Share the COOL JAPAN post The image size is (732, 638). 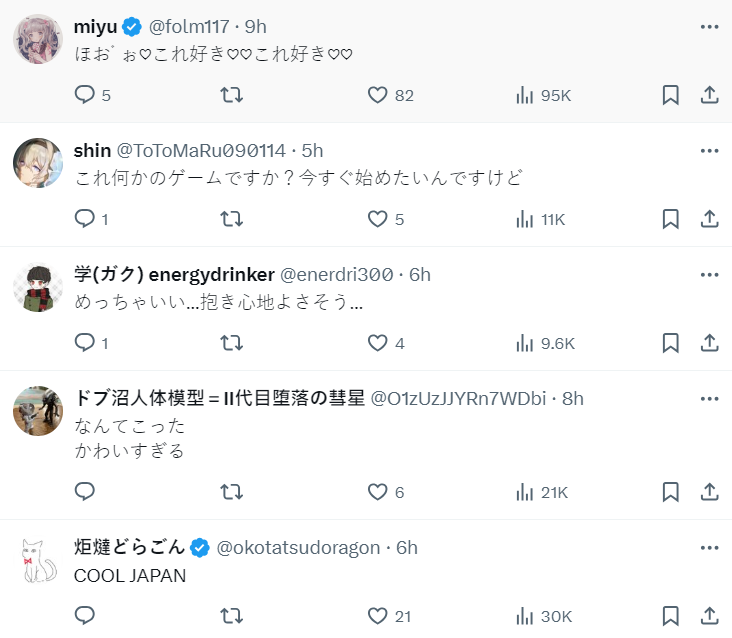tap(709, 615)
